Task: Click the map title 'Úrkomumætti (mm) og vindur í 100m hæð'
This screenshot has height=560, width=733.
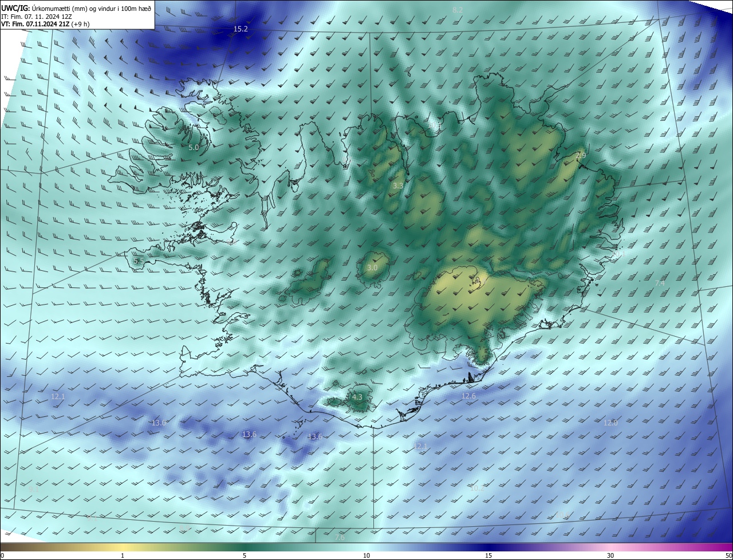Action: (92, 8)
